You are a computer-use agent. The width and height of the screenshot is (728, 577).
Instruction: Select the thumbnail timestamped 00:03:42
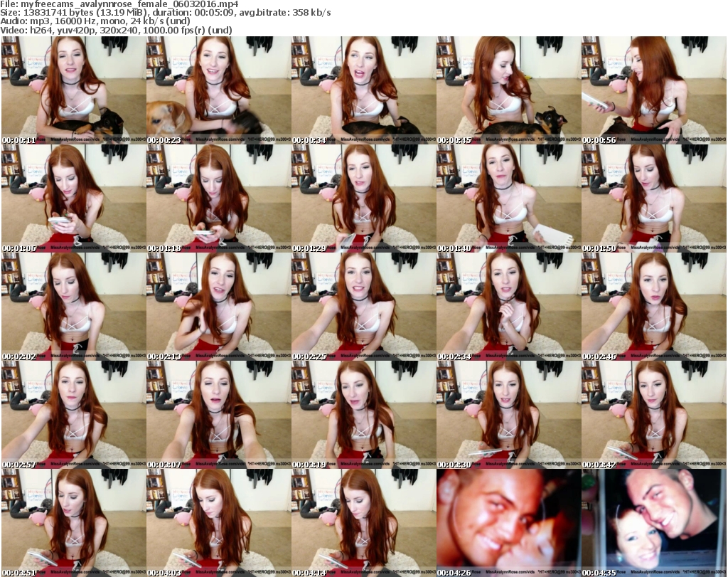[x=654, y=415]
